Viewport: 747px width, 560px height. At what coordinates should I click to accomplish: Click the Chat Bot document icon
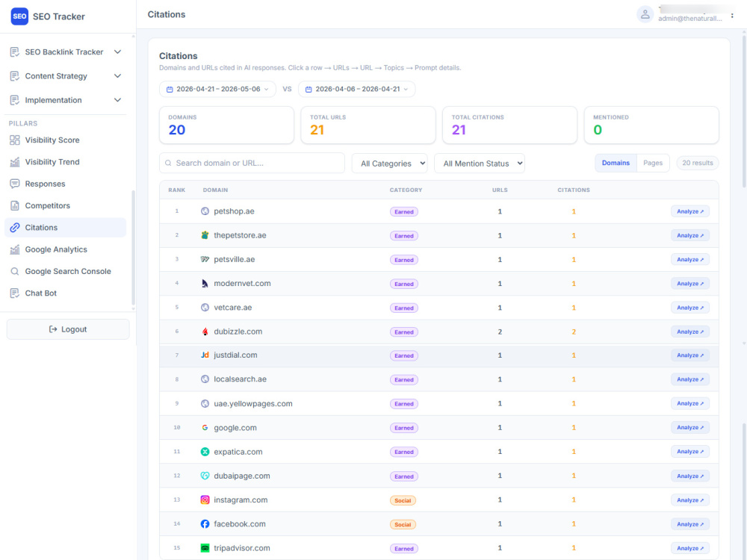[x=15, y=293]
